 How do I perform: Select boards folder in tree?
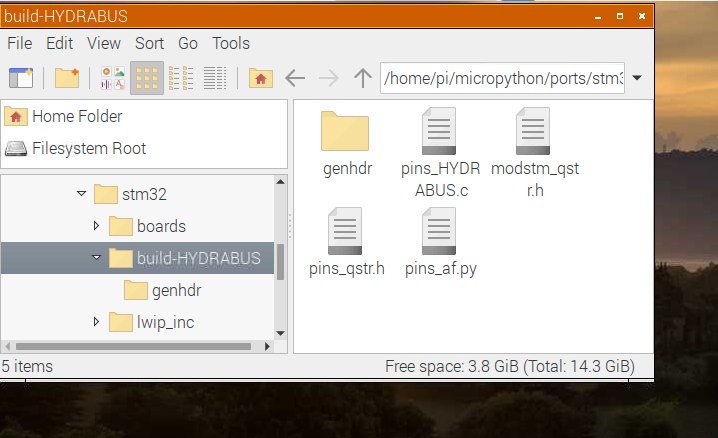pos(147,226)
